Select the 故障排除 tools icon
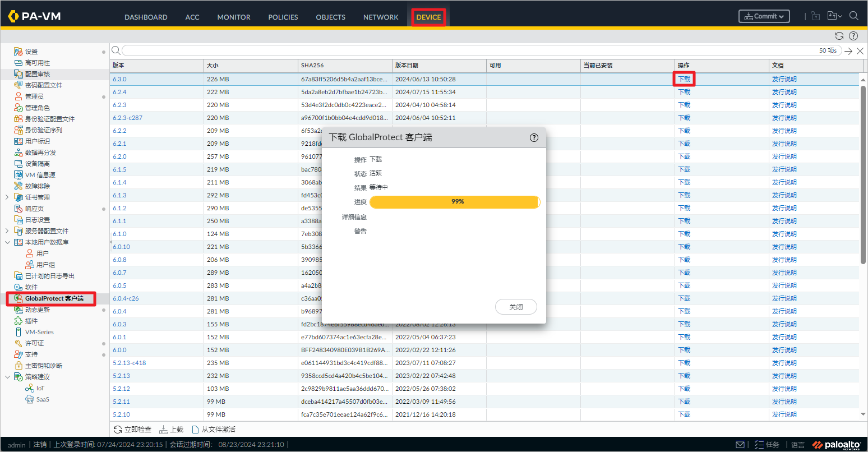 [x=19, y=186]
